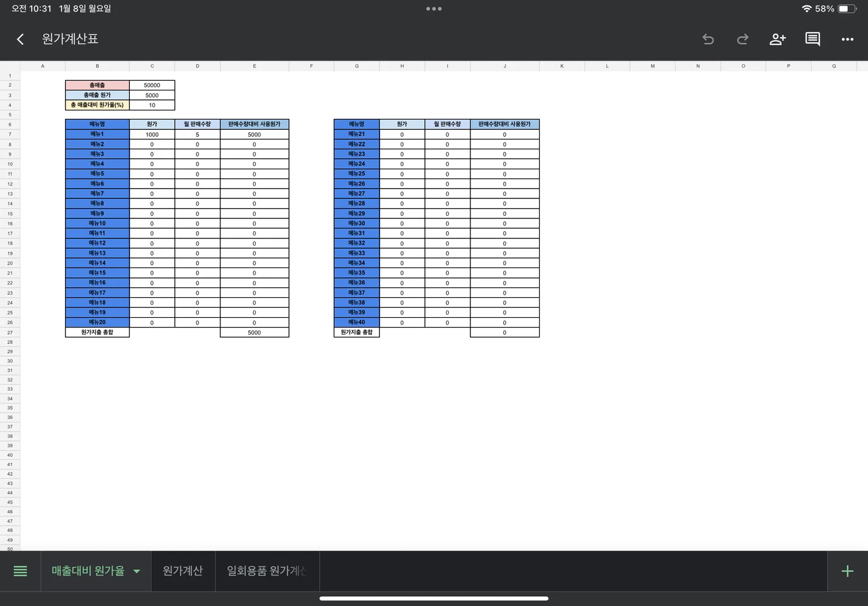The height and width of the screenshot is (606, 868).
Task: Select left table 원가지출 총합 label
Action: coord(97,332)
